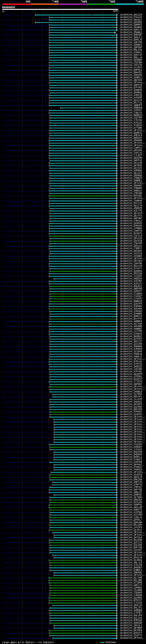The height and width of the screenshot is (644, 146).
Task: Click alignment bar for UniRef100_Q41219
Action: pos(76,15)
